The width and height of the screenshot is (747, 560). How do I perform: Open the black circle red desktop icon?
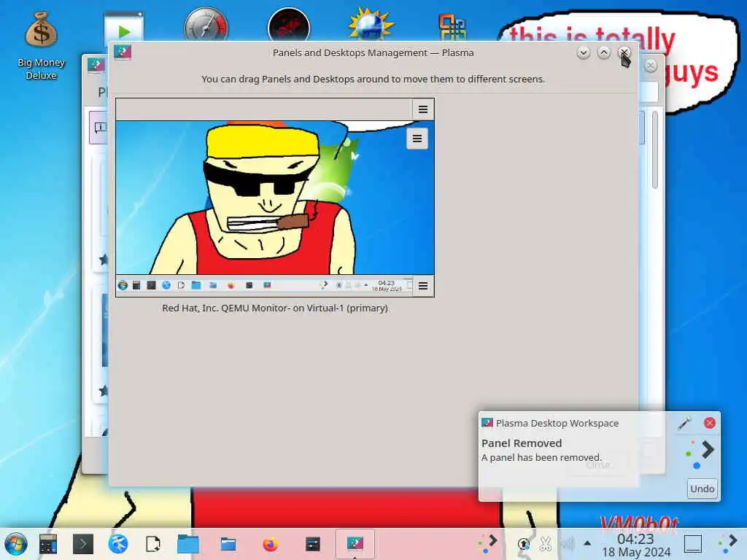(288, 26)
